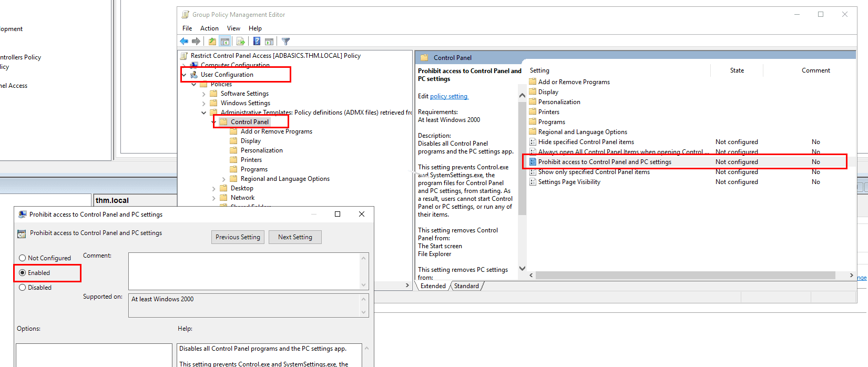The width and height of the screenshot is (868, 367).
Task: Click the Forward arrow toolbar icon
Action: tap(196, 42)
